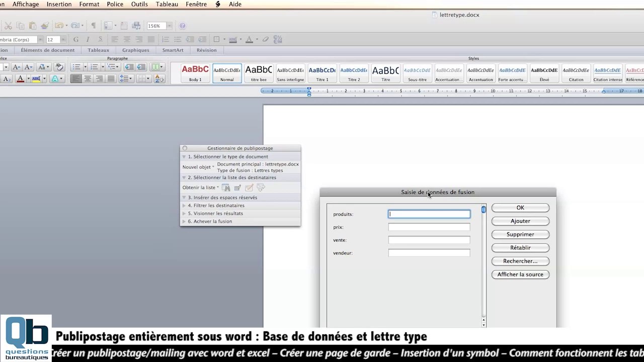This screenshot has width=644, height=362.
Task: Open the font size 12 dropdown
Action: click(63, 39)
